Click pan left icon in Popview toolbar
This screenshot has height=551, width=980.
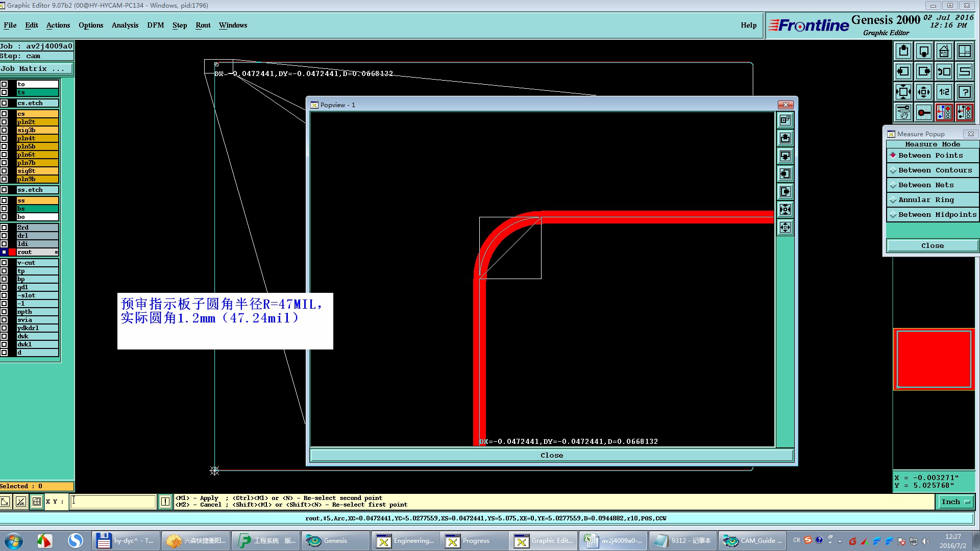[785, 174]
